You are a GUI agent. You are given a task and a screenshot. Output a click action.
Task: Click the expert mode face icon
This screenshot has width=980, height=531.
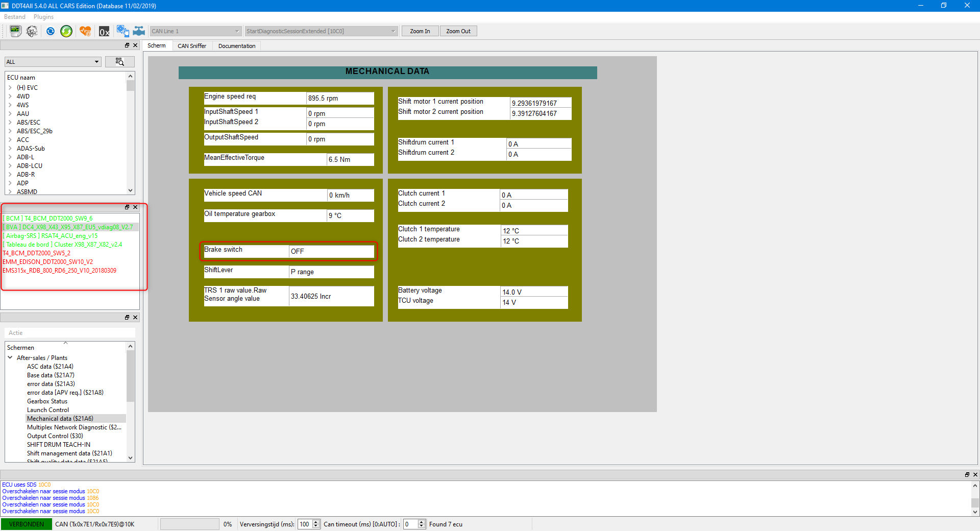click(32, 31)
